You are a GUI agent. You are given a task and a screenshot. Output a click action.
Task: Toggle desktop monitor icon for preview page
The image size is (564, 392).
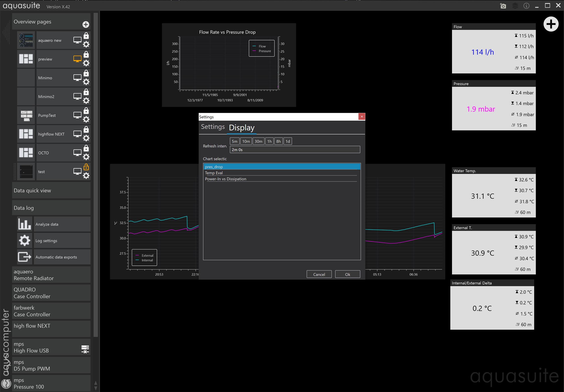click(x=77, y=59)
